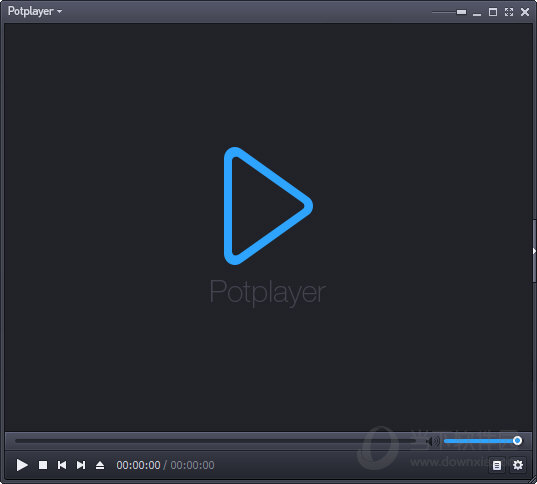The image size is (537, 484).
Task: Skip to next track button
Action: pyautogui.click(x=81, y=465)
